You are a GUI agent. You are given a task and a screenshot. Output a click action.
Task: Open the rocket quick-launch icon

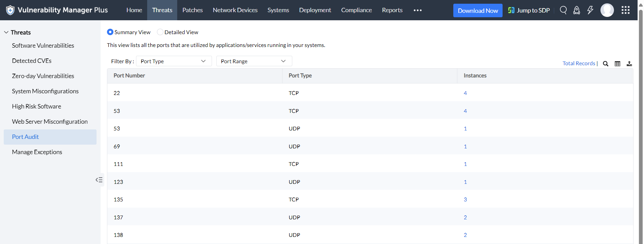576,10
